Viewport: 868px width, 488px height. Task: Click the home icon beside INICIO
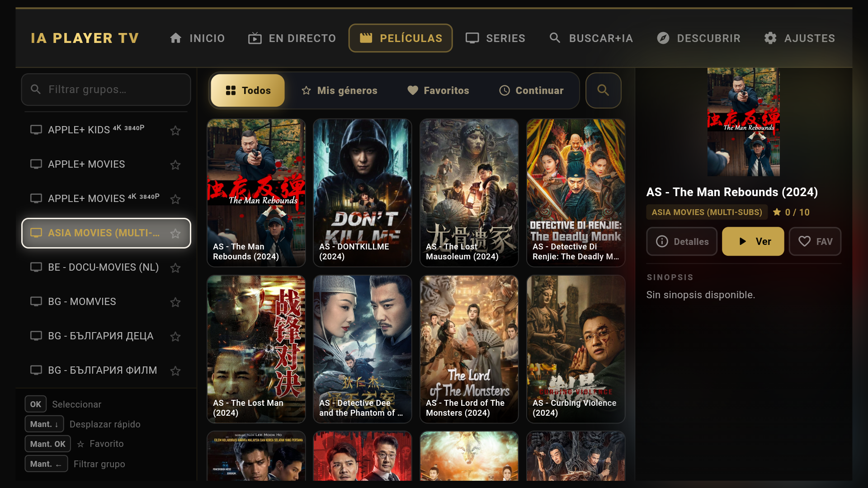176,38
